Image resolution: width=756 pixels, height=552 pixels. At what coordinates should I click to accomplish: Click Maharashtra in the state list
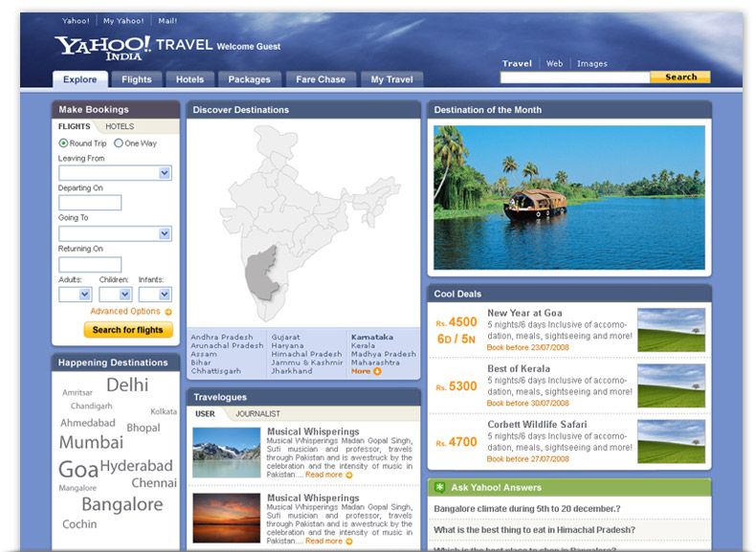[375, 362]
